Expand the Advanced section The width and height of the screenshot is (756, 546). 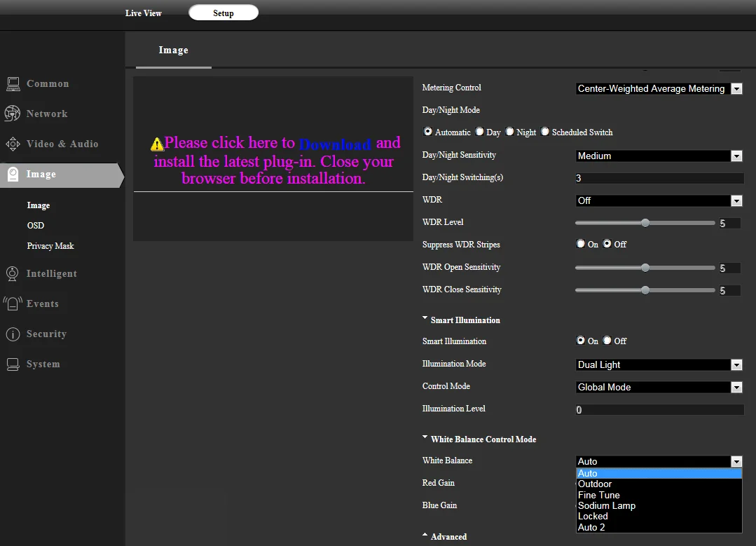tap(444, 536)
